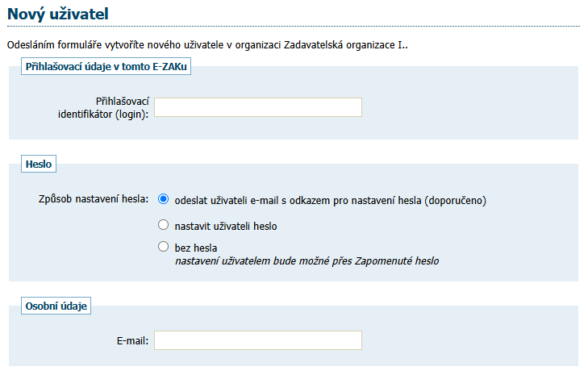The height and width of the screenshot is (375, 588).
Task: Click the '(doporučeno)' word in first option
Action: coord(457,200)
